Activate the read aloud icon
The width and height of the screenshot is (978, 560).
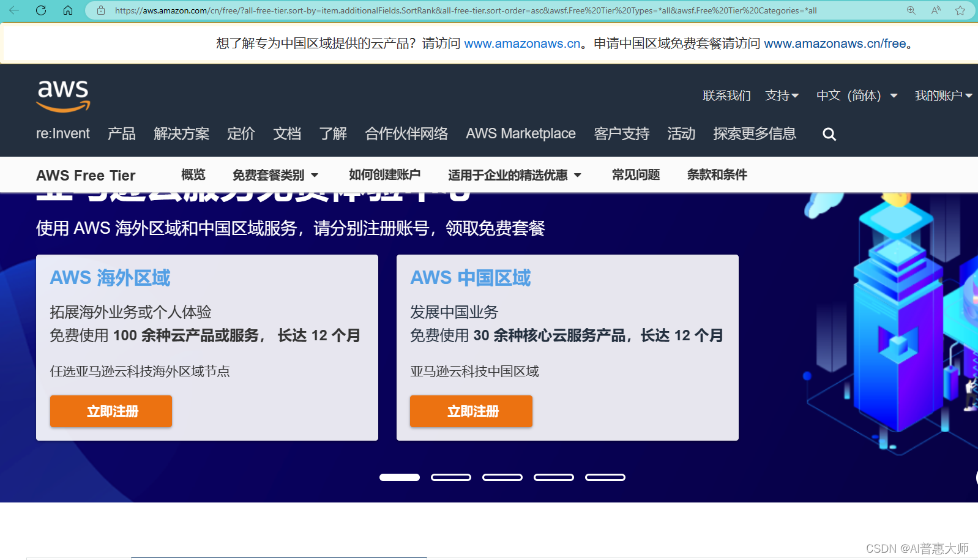[x=936, y=10]
